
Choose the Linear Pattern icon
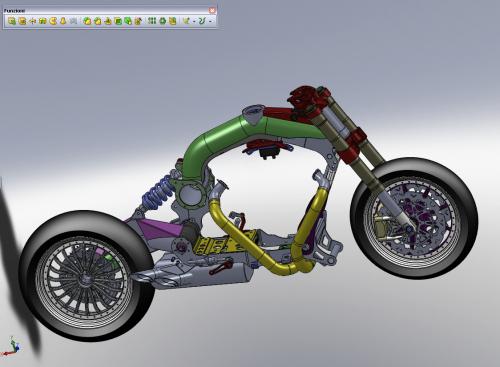[x=152, y=21]
